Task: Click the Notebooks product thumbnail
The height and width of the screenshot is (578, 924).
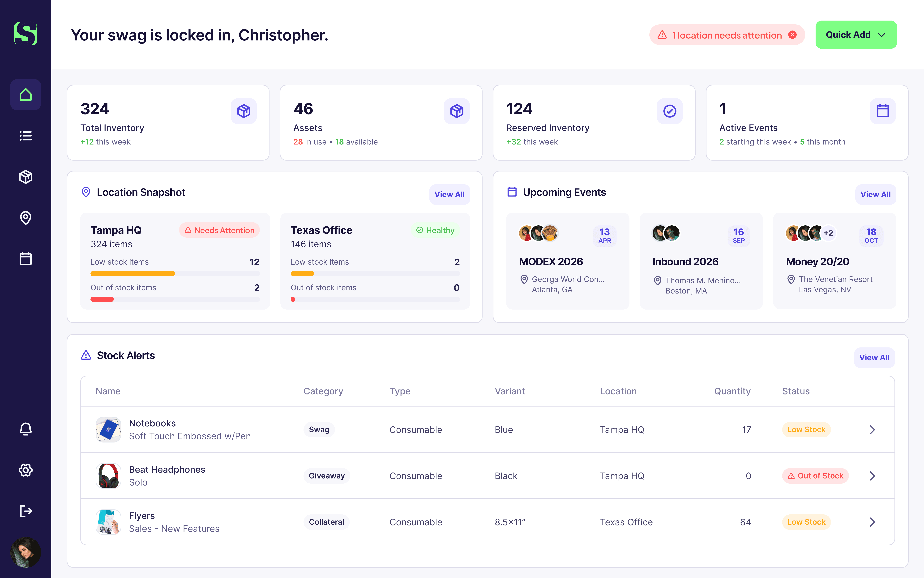Action: [108, 430]
